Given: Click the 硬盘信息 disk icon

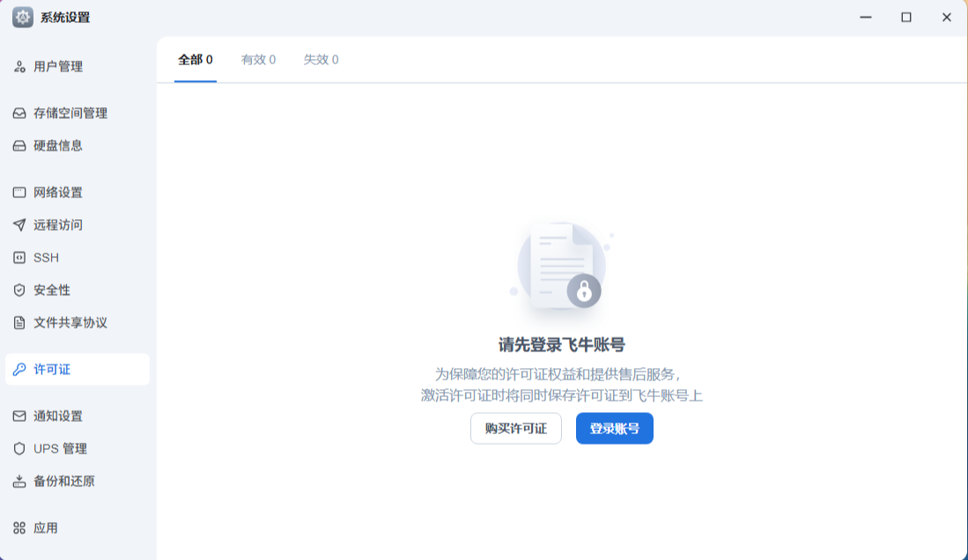Looking at the screenshot, I should (19, 145).
